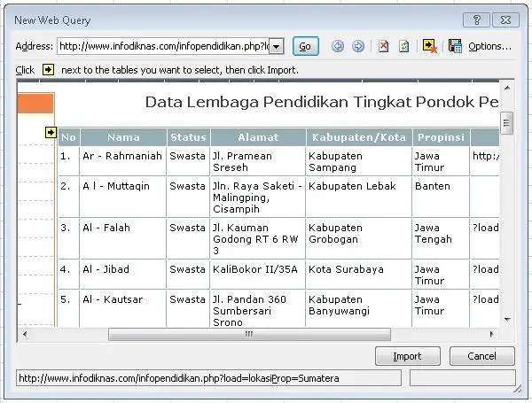Open the Options... menu item
The width and height of the screenshot is (532, 403).
coord(489,46)
